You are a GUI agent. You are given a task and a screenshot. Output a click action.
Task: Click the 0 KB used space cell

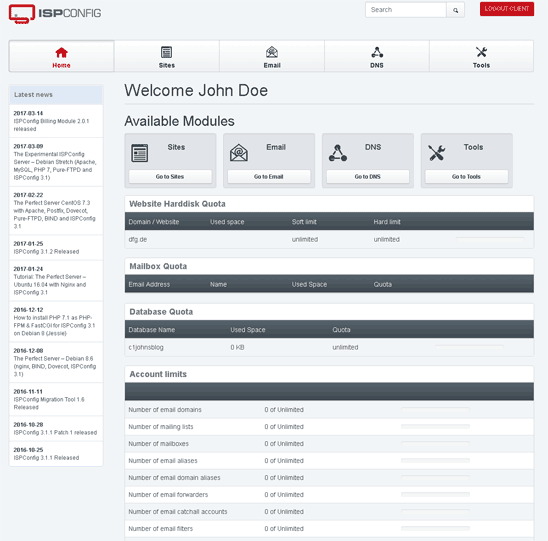237,347
